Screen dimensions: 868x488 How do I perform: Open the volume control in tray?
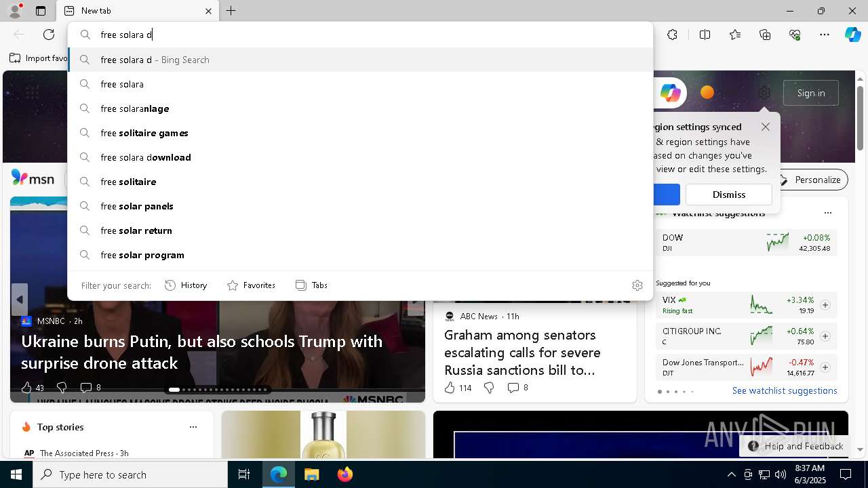coord(780,474)
